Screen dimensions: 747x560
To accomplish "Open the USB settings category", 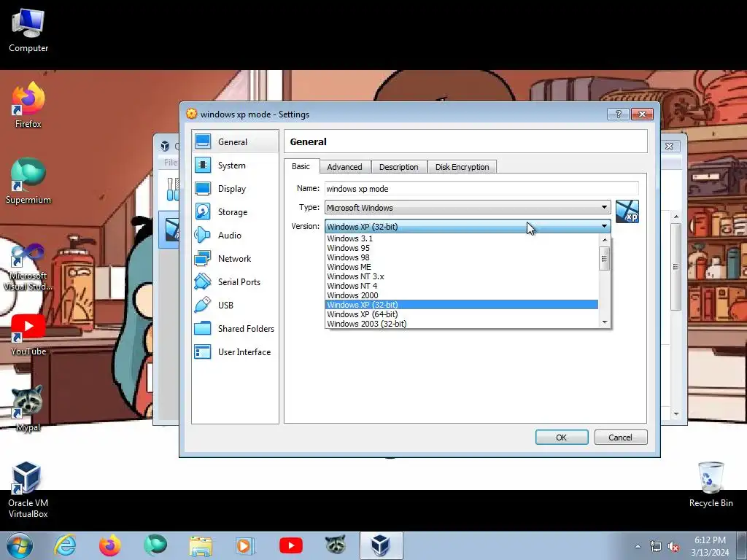I will 235,306.
